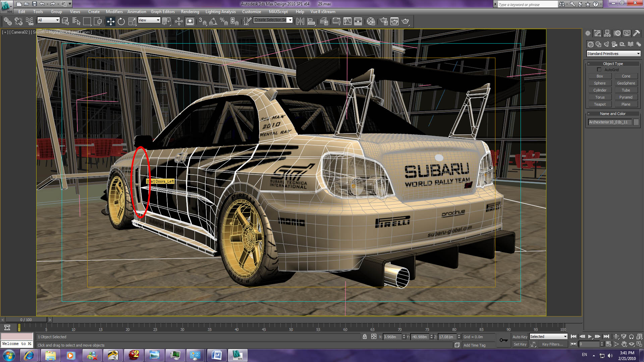The width and height of the screenshot is (644, 362).
Task: Click the Render Production teapot icon
Action: pyautogui.click(x=406, y=21)
